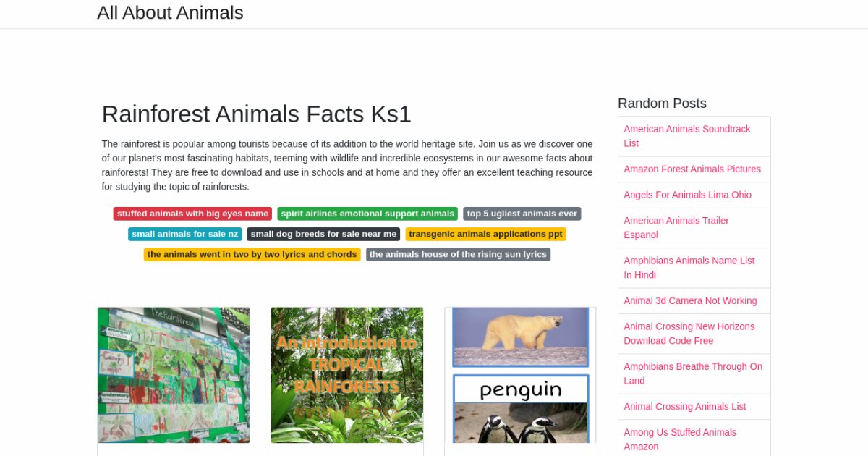This screenshot has height=456, width=868.
Task: Open Animal Crossing New Horizons Download Code Free
Action: click(x=689, y=333)
